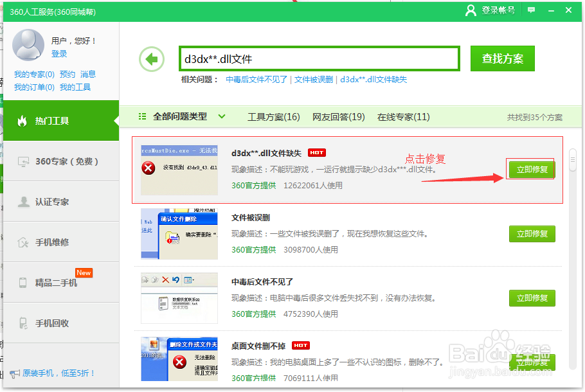Click the wrench icon beside 手机维修
The height and width of the screenshot is (392, 585).
(23, 242)
